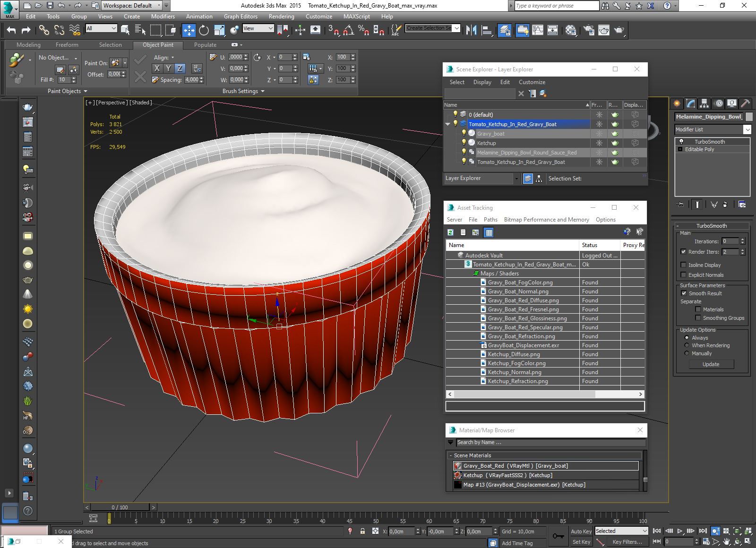Open the Material Editor from toolbar

pos(571,30)
